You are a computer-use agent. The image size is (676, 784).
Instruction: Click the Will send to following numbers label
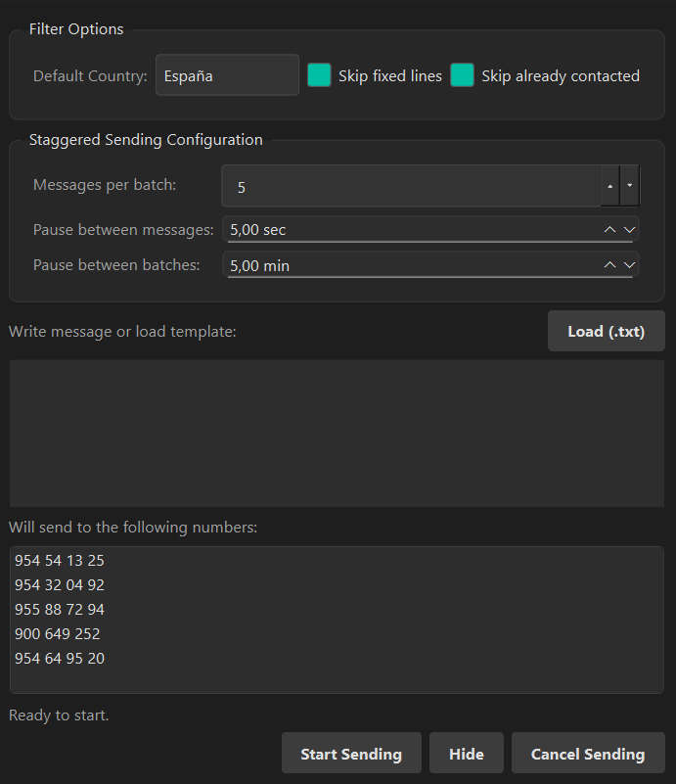tap(133, 527)
